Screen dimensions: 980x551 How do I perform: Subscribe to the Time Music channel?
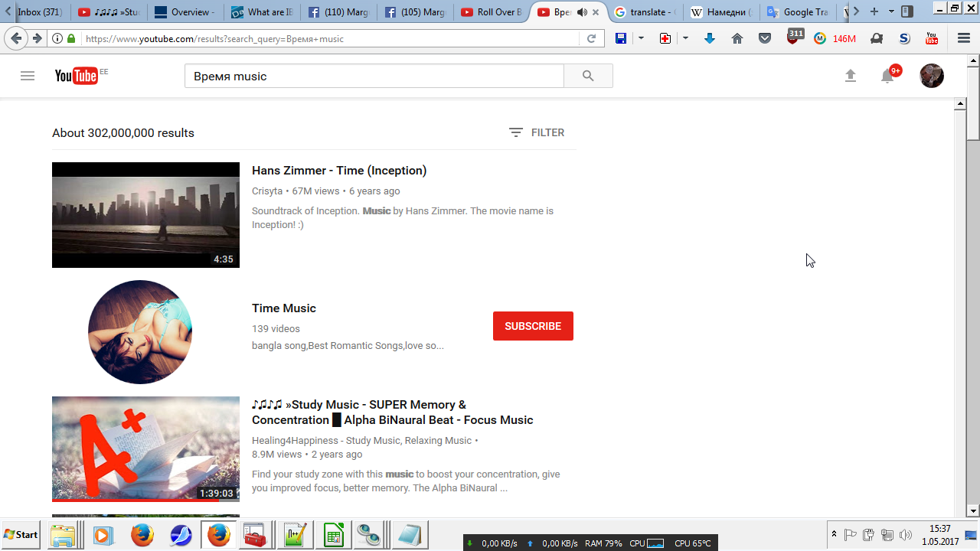(x=533, y=326)
